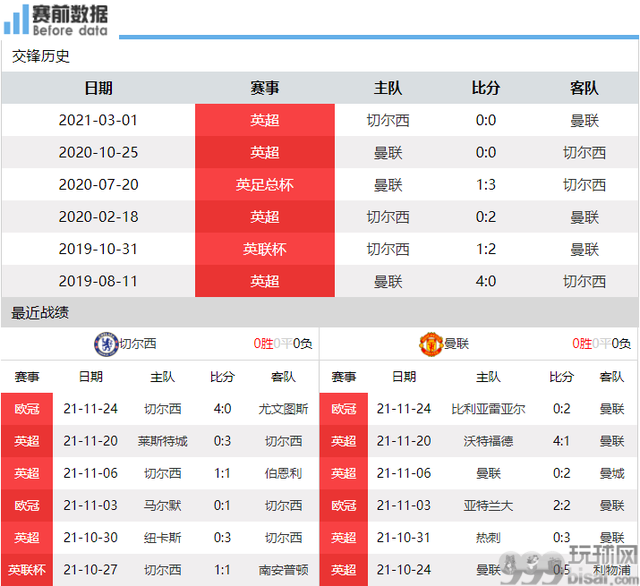Image resolution: width=640 pixels, height=586 pixels.
Task: Click the 4:0 score against 尤文图斯
Action: pyautogui.click(x=222, y=409)
